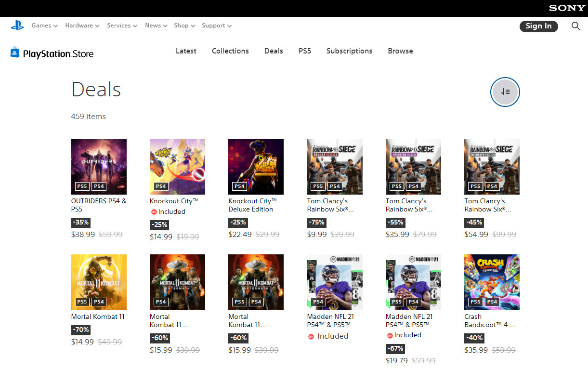Click the Sony logo in top bar
This screenshot has width=588, height=369.
567,8
